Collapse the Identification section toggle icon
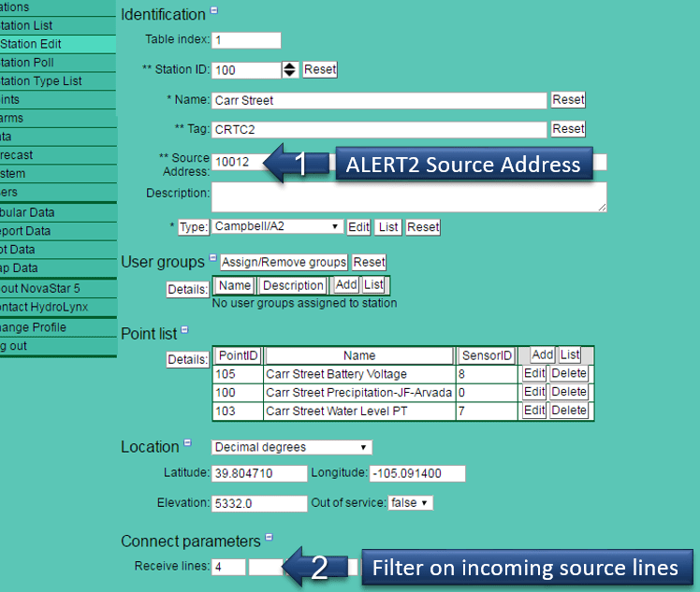700x592 pixels. tap(213, 11)
